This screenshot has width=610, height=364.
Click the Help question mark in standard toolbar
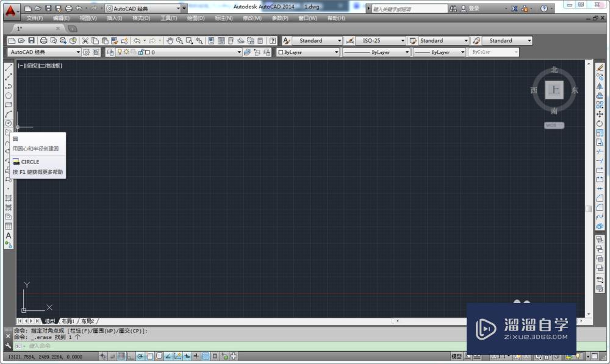coord(273,40)
